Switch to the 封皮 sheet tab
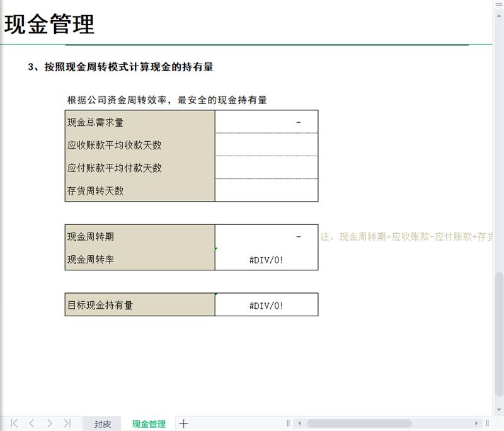 pos(103,424)
